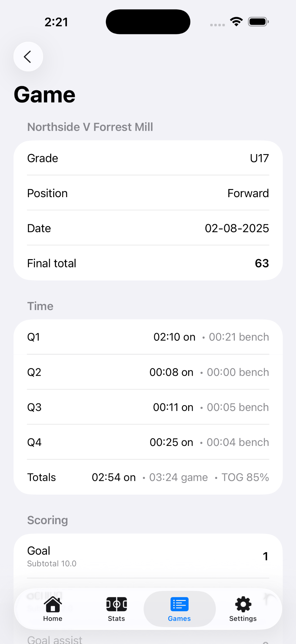296x644 pixels.
Task: Select the Q4 time row
Action: point(148,442)
